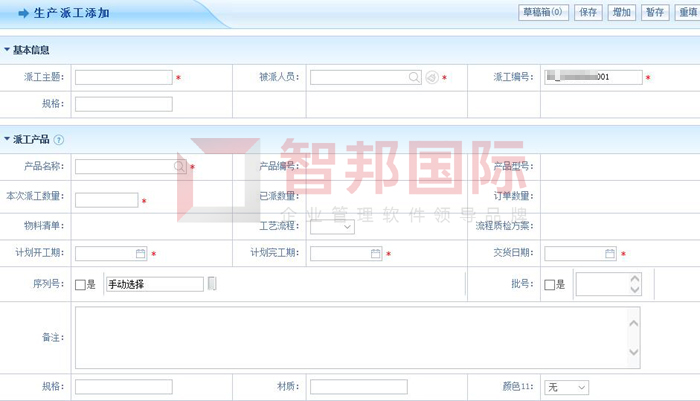Collapse the 派工产品 section
Viewport: 700px width, 401px height.
[7, 139]
